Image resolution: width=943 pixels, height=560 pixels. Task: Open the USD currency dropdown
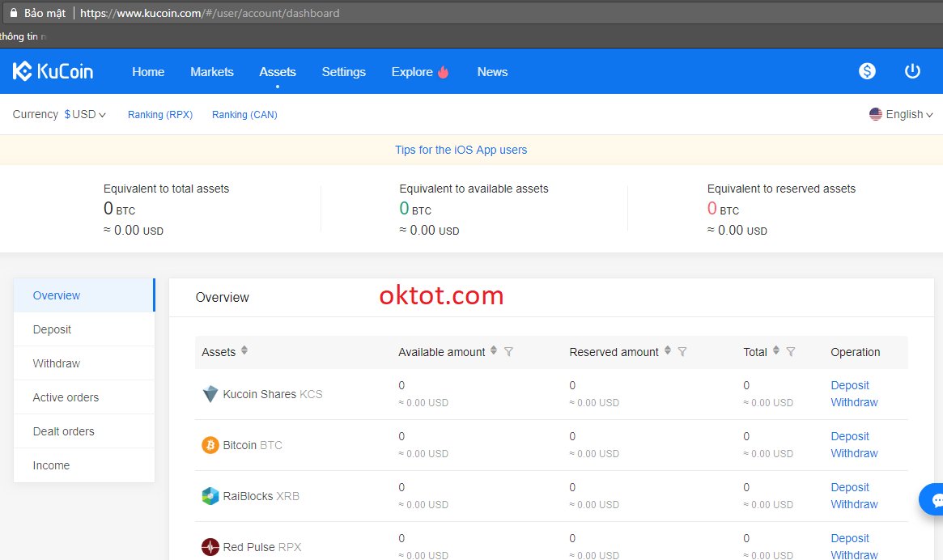(85, 115)
